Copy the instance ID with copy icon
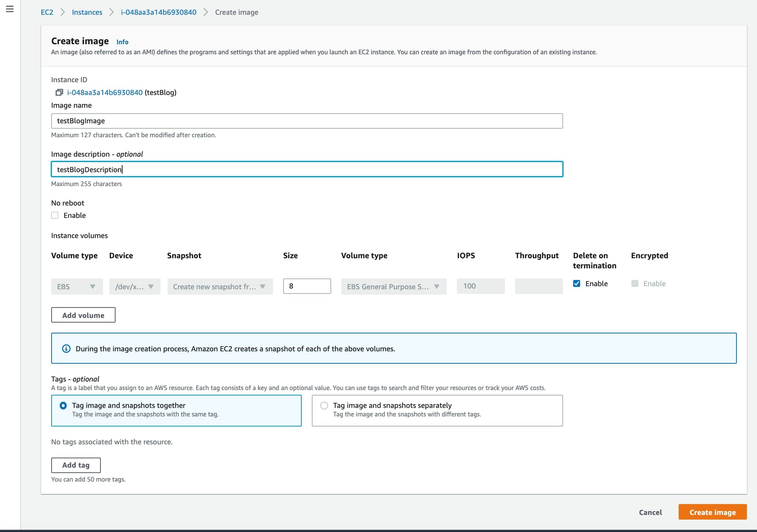Screen dimensions: 757x532 click(59, 92)
